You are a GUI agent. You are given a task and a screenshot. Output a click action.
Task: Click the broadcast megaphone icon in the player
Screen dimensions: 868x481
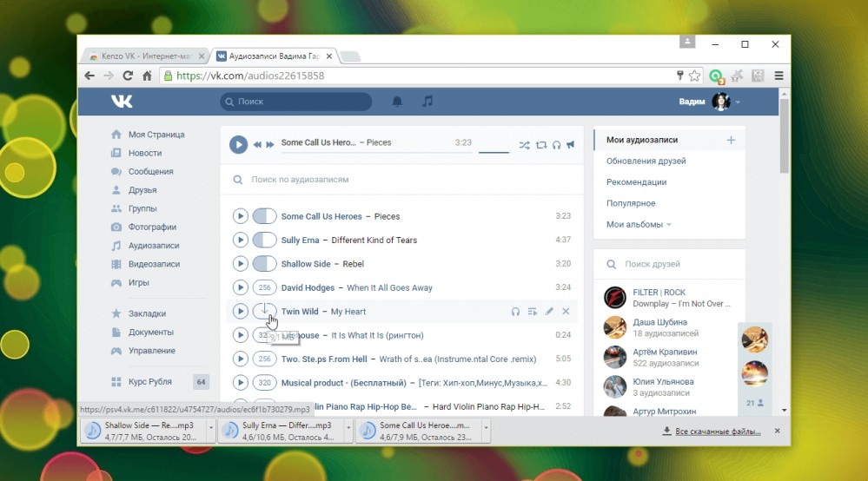[570, 144]
